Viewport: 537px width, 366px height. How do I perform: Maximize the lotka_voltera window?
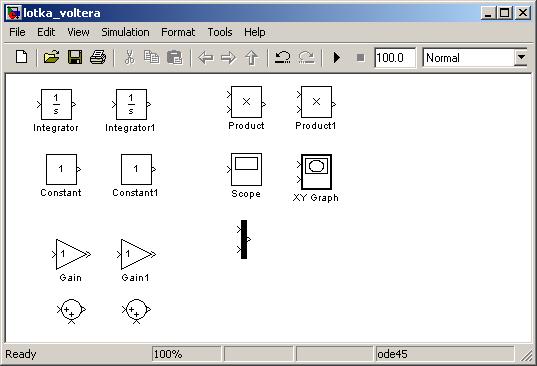click(504, 13)
